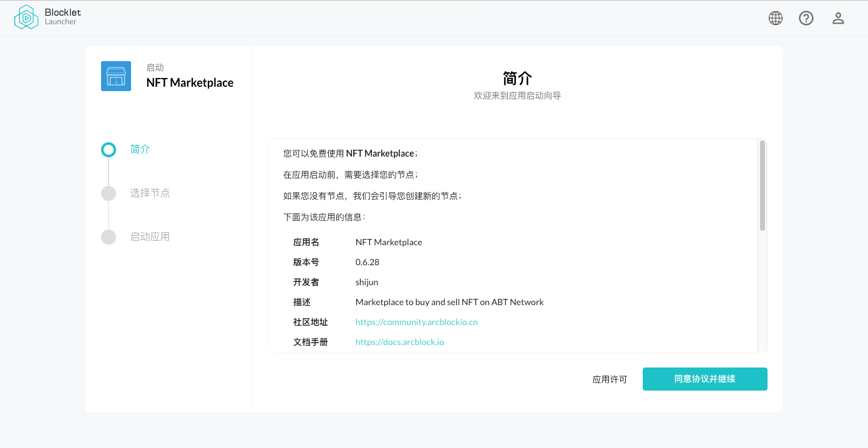Image resolution: width=868 pixels, height=448 pixels.
Task: Click the 如果您没有节点 sentence
Action: [x=373, y=196]
